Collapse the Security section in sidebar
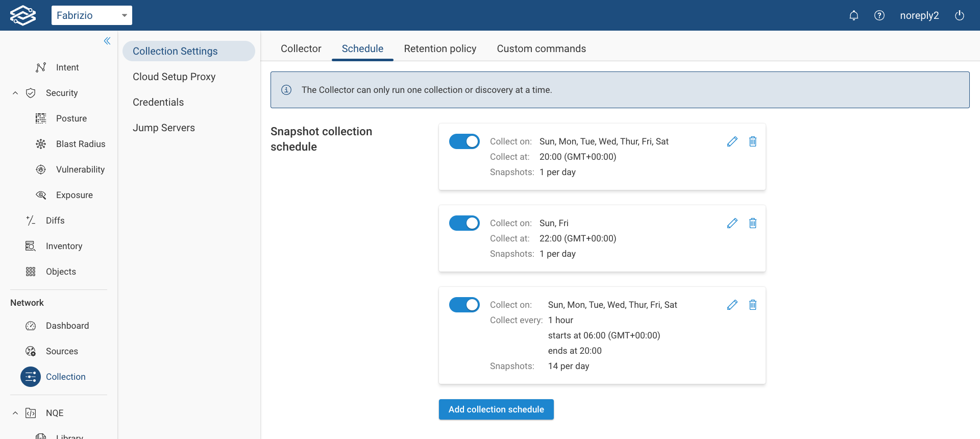Image resolution: width=980 pixels, height=439 pixels. click(15, 93)
